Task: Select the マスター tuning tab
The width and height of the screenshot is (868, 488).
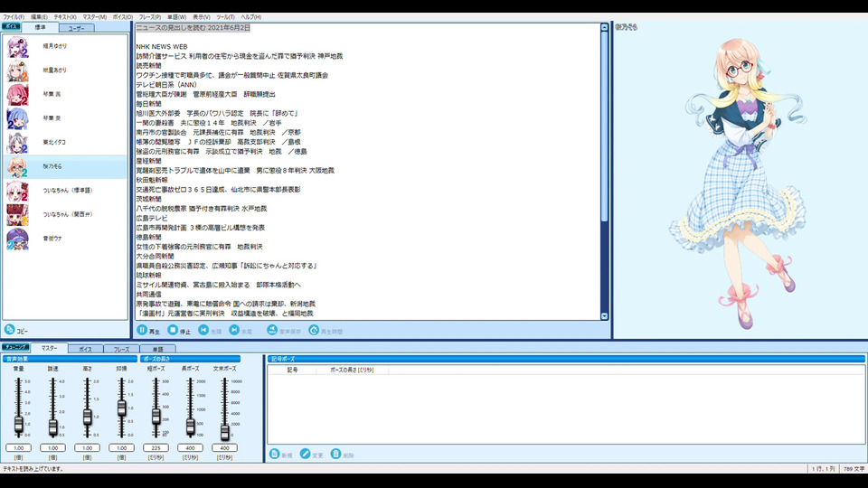Action: click(x=49, y=348)
